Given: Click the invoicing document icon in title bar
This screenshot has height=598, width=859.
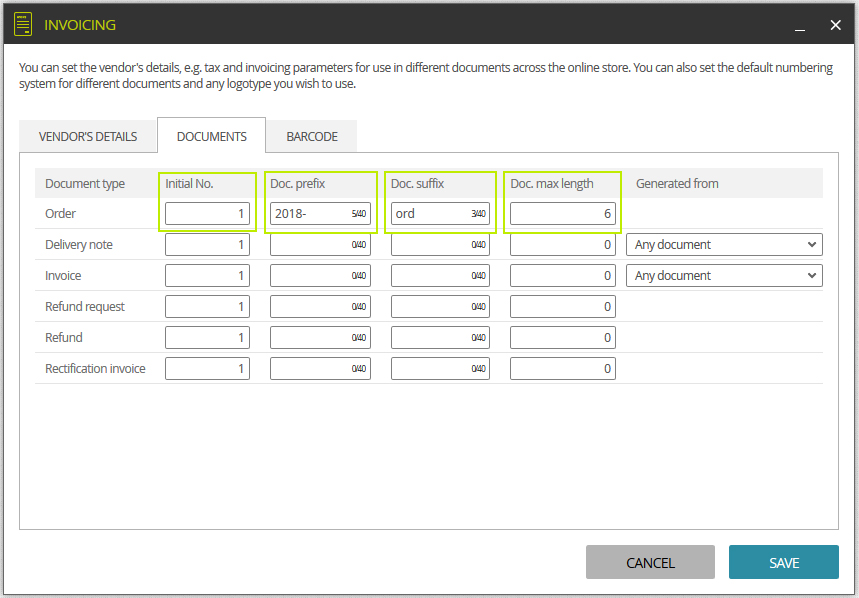Looking at the screenshot, I should click(x=21, y=23).
